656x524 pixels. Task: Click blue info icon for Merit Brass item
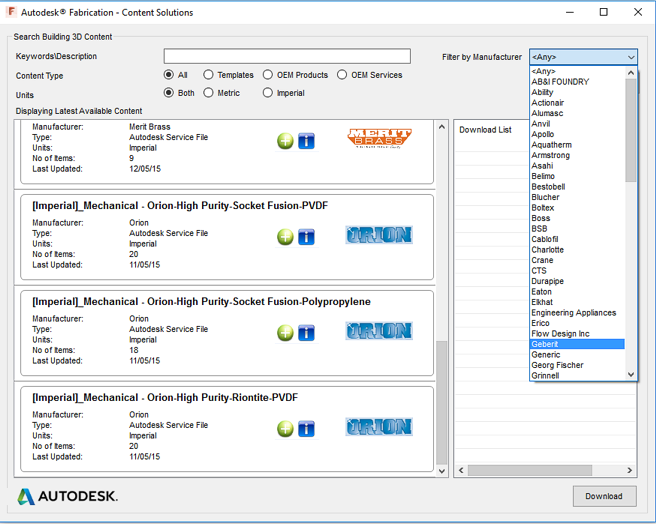[x=306, y=141]
